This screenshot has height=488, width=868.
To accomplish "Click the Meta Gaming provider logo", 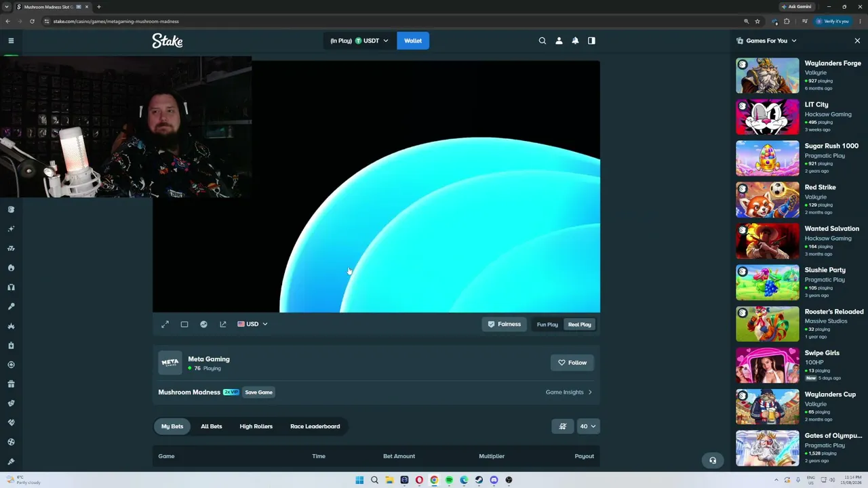I will click(x=170, y=363).
